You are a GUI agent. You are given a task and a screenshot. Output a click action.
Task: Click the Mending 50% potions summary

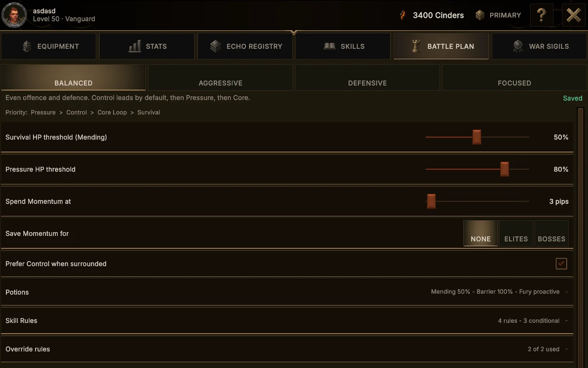[495, 292]
